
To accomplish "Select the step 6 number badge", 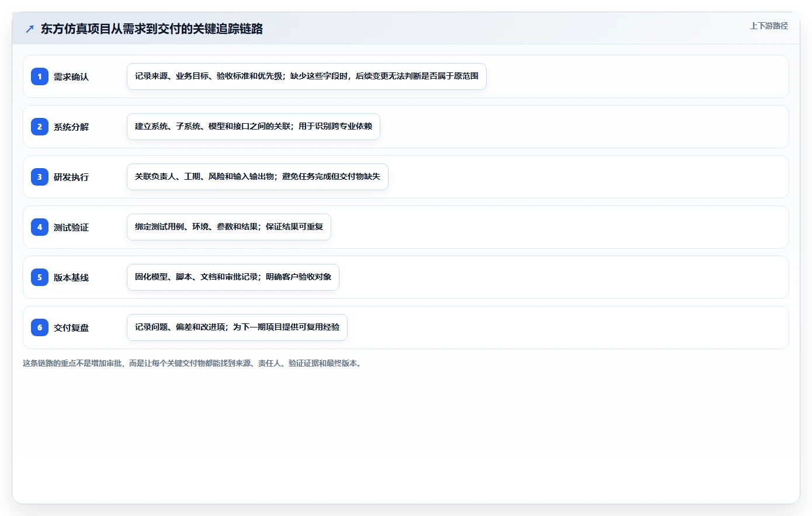I will point(40,327).
